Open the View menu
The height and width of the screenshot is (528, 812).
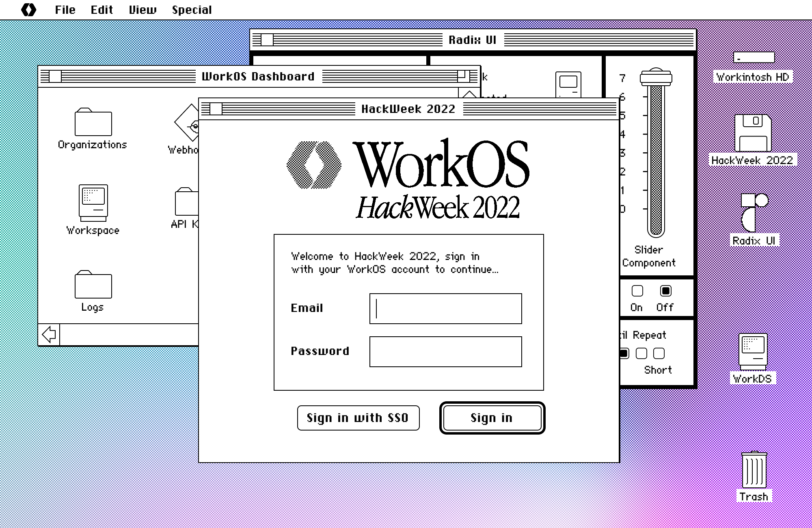(x=143, y=10)
